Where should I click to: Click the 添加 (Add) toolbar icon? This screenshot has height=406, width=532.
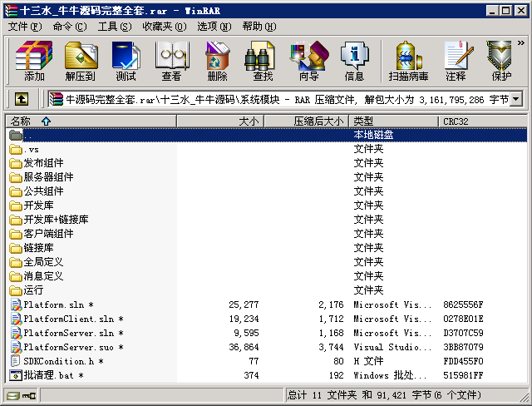pyautogui.click(x=34, y=62)
